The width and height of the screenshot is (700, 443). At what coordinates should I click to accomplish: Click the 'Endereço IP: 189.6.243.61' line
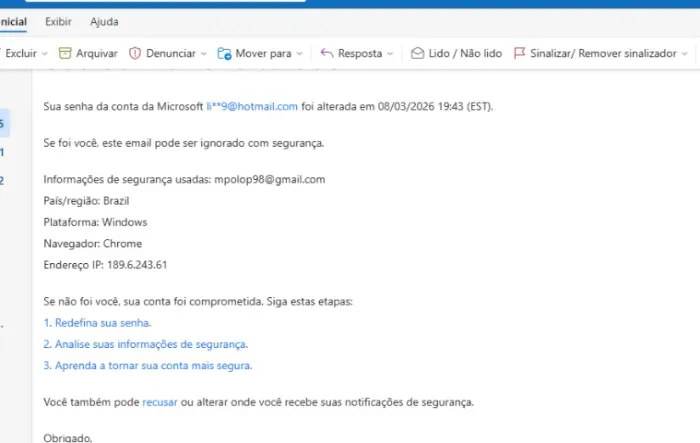point(105,265)
